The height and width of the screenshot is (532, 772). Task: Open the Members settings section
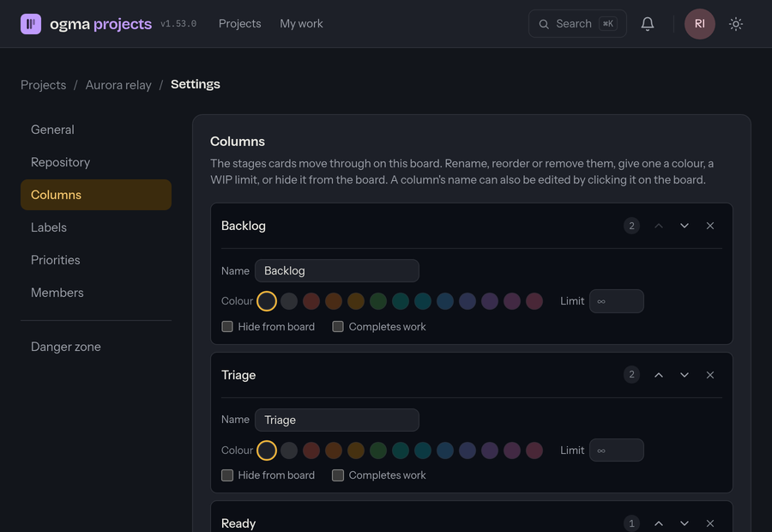(96, 292)
